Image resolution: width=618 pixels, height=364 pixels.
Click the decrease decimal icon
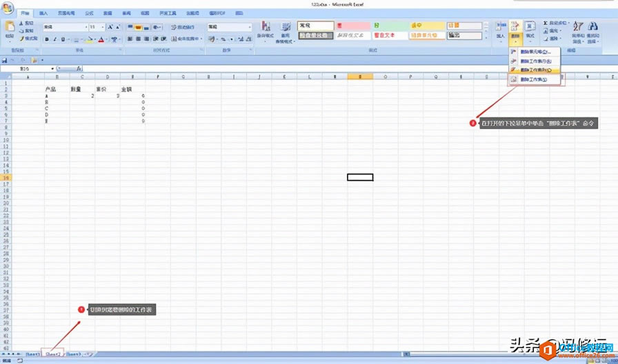click(x=249, y=39)
